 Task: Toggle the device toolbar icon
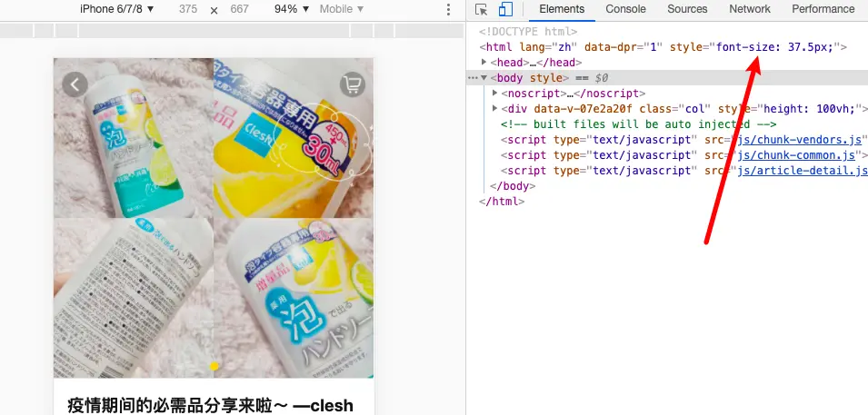[505, 9]
